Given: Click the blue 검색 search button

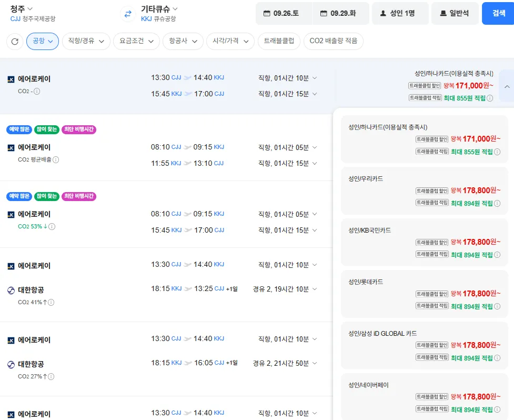Looking at the screenshot, I should 499,14.
